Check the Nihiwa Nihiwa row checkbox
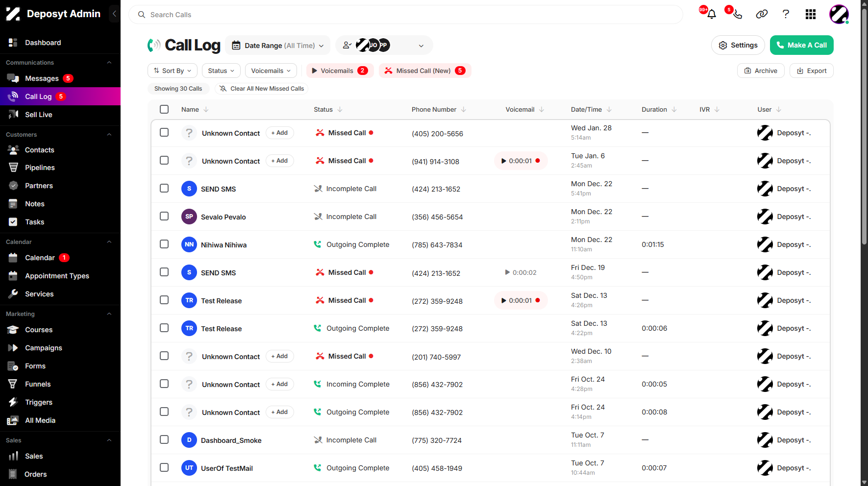Viewport: 868px width, 486px height. click(x=164, y=244)
